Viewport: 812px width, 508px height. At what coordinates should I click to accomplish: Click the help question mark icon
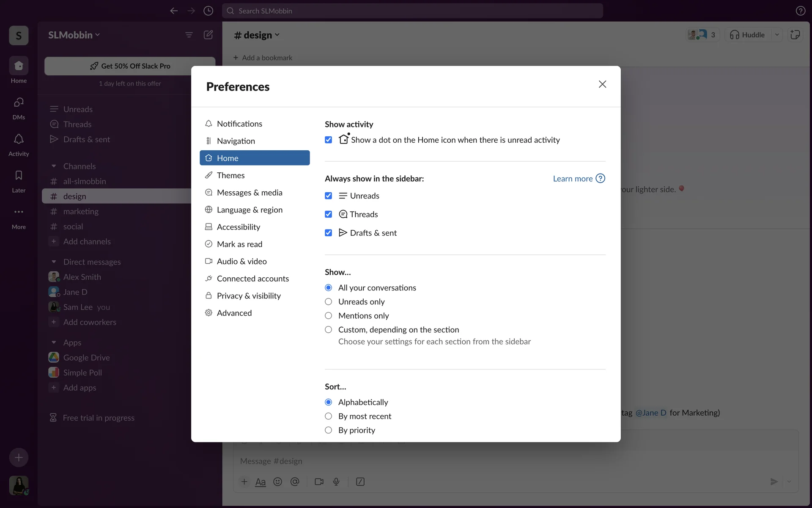pyautogui.click(x=800, y=11)
